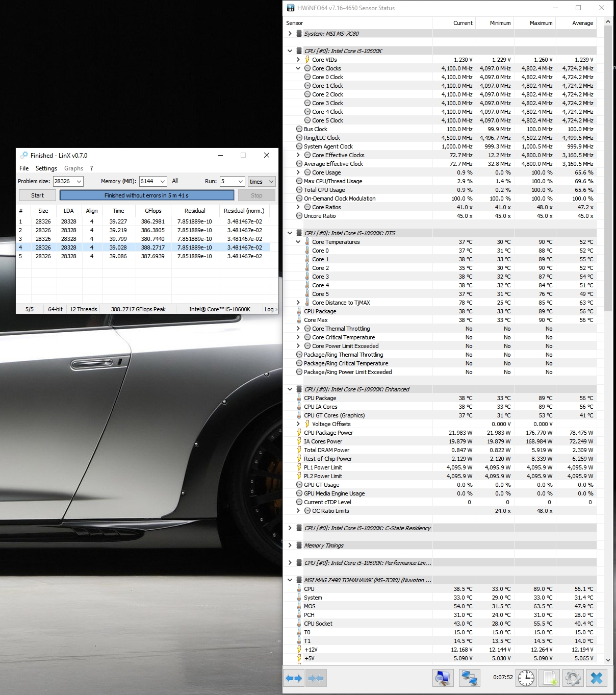Image resolution: width=616 pixels, height=695 pixels.
Task: Click the Start button in LinX
Action: tap(37, 195)
